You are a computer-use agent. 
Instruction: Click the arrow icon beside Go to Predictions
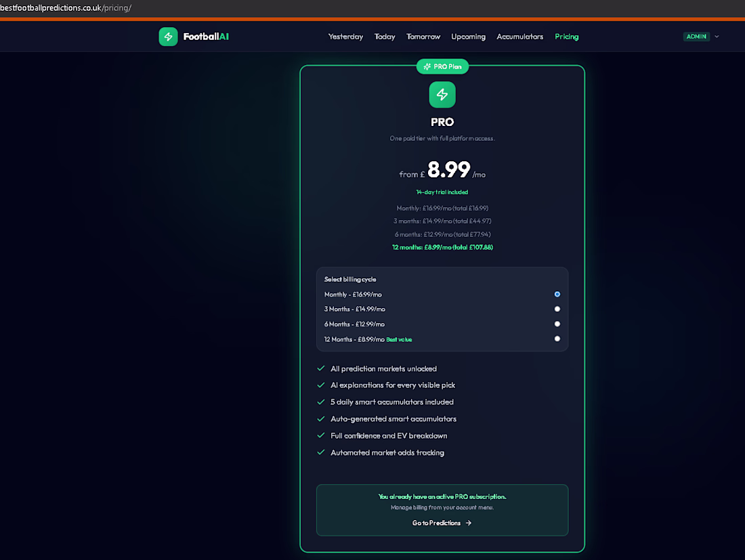click(469, 523)
